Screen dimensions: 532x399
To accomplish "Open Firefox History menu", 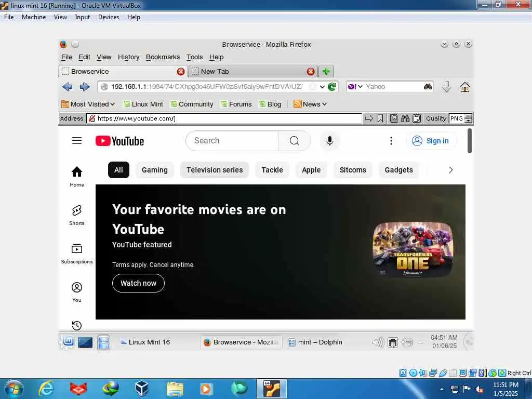I will click(129, 57).
